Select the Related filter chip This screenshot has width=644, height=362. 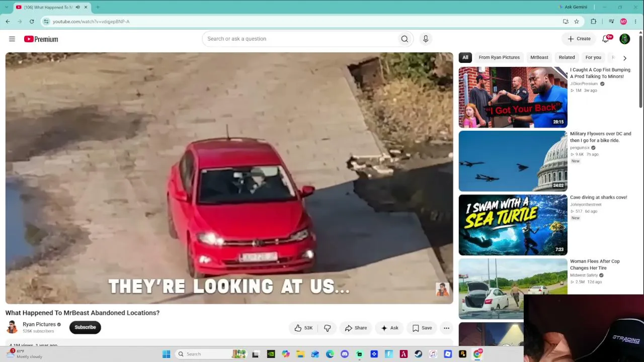567,57
